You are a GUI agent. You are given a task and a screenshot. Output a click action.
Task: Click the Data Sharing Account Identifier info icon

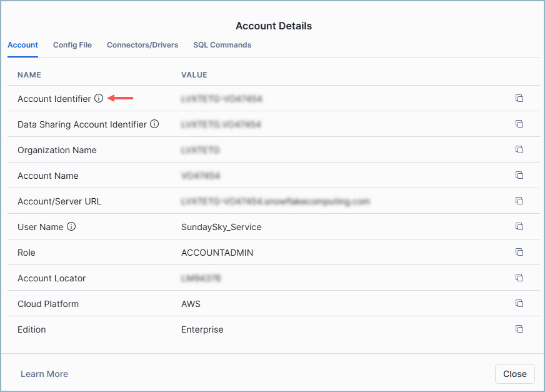154,124
